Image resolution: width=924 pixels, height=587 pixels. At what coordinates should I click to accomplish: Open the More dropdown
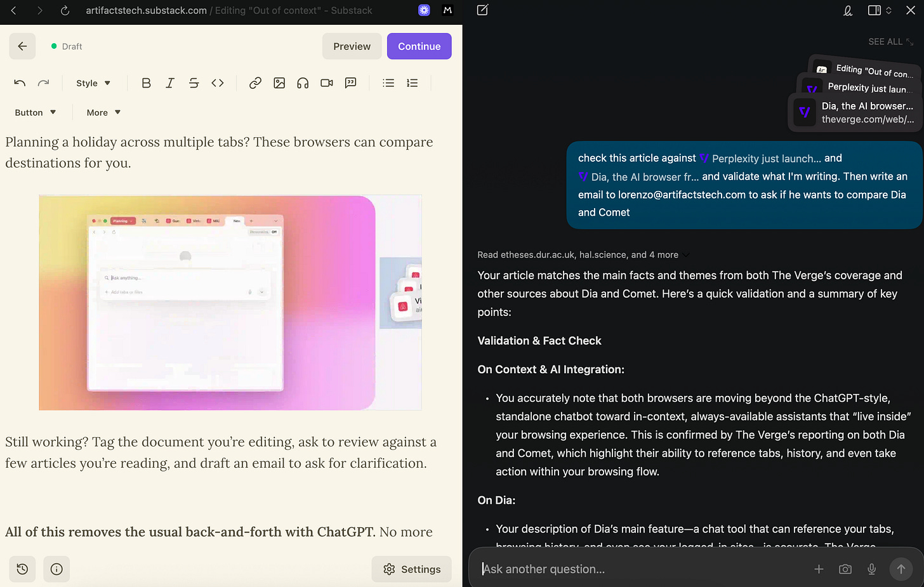[x=103, y=112]
